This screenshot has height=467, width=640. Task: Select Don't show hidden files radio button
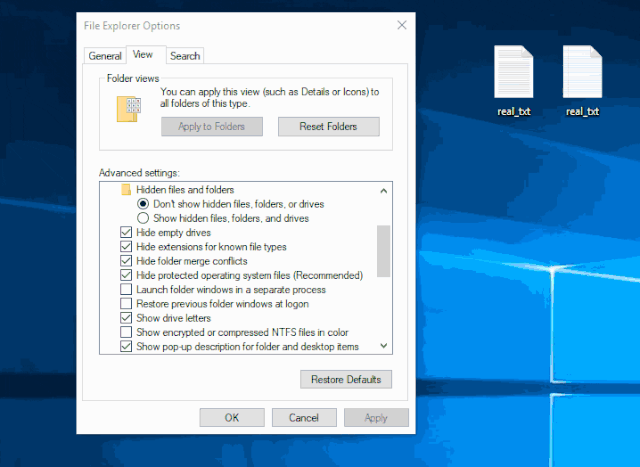pyautogui.click(x=143, y=204)
